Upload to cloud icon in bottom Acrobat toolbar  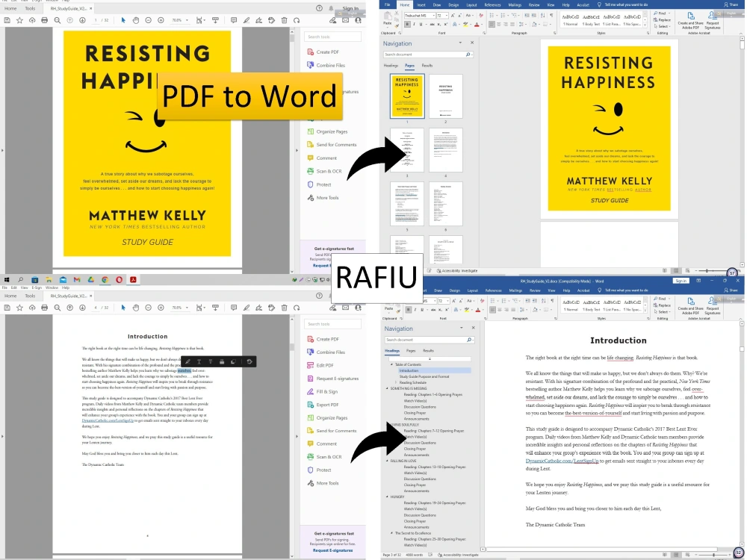pos(32,308)
